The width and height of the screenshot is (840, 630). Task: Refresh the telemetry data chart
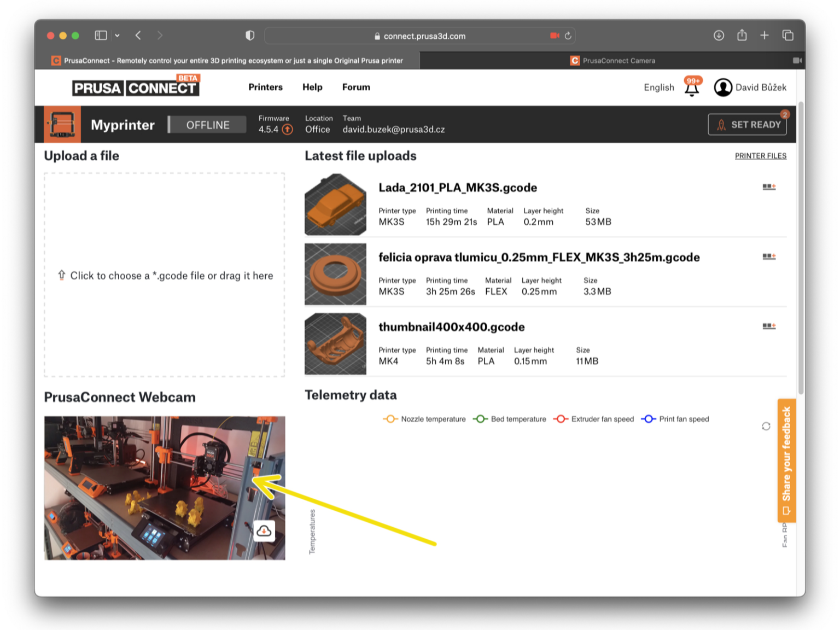coord(766,426)
